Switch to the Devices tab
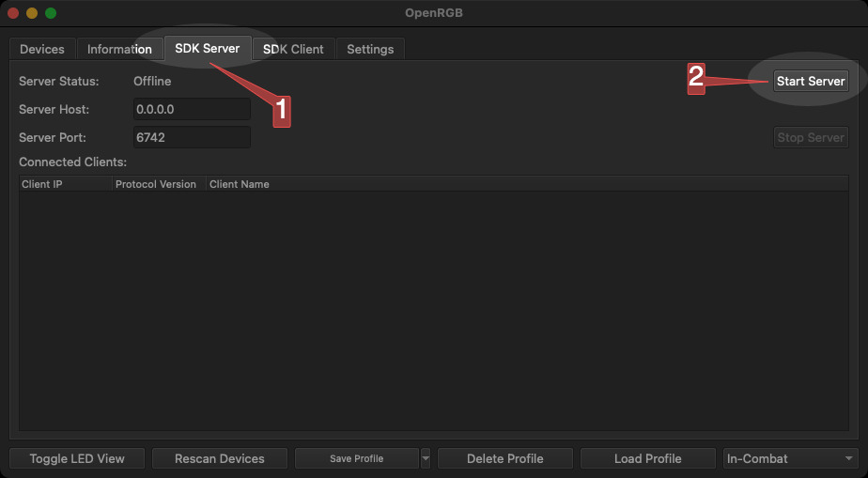Viewport: 868px width, 478px height. [42, 49]
